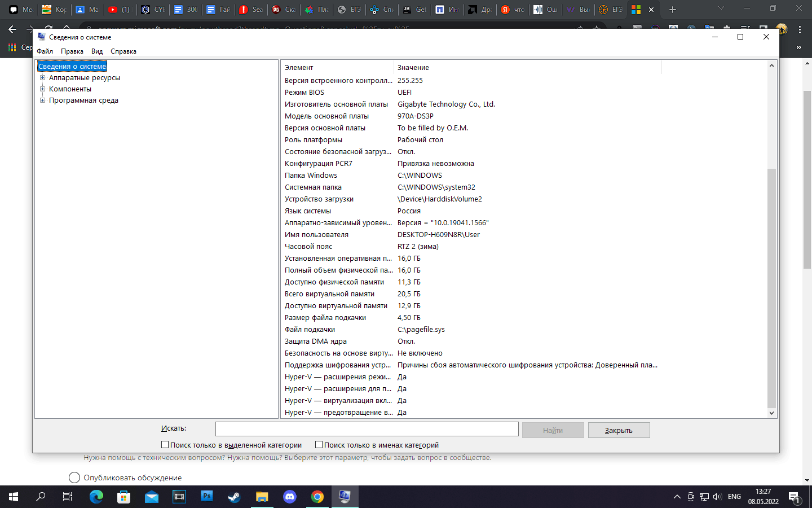Open Steam from the taskbar
The height and width of the screenshot is (508, 812).
[234, 497]
